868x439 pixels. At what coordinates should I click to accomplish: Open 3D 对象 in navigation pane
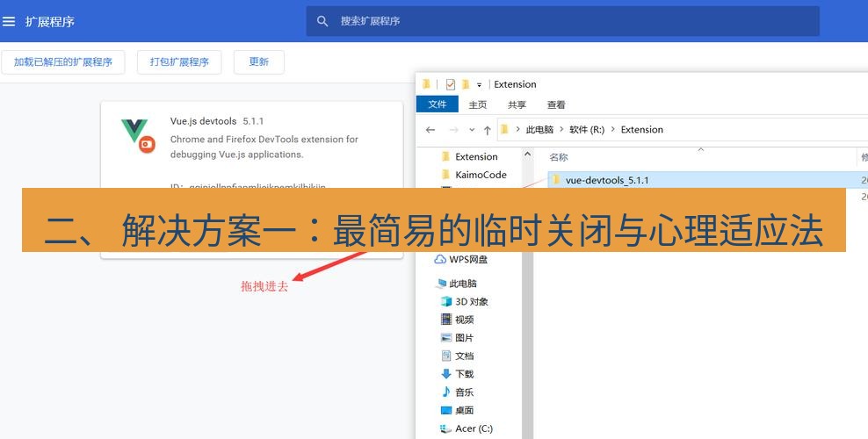coord(472,301)
